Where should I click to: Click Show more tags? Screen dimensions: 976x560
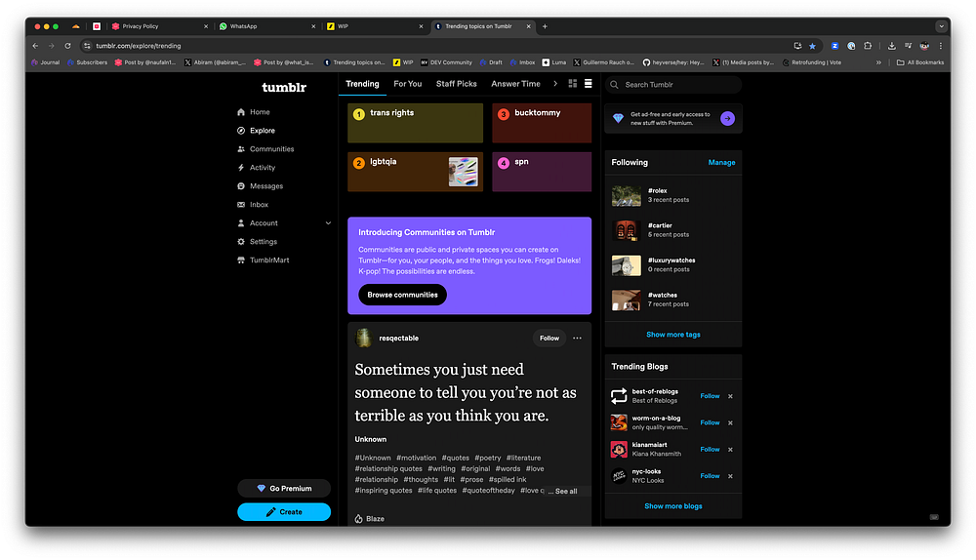pyautogui.click(x=672, y=335)
